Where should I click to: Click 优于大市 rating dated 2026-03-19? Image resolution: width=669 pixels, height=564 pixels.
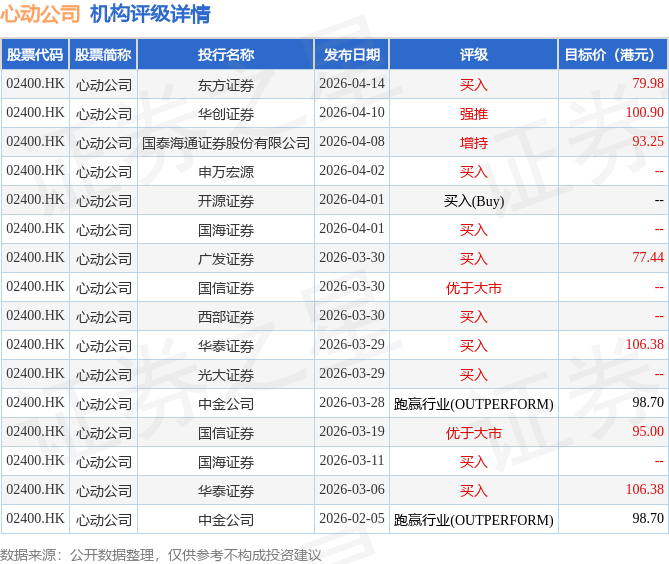click(474, 433)
